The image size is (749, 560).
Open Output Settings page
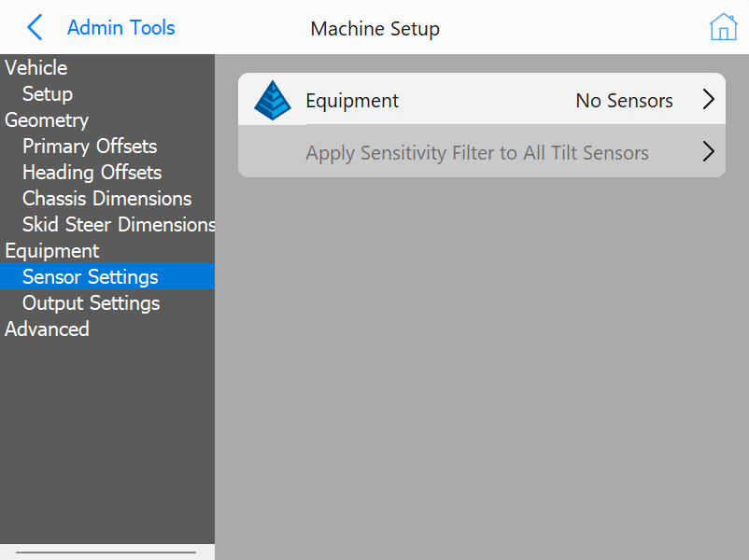pyautogui.click(x=92, y=303)
